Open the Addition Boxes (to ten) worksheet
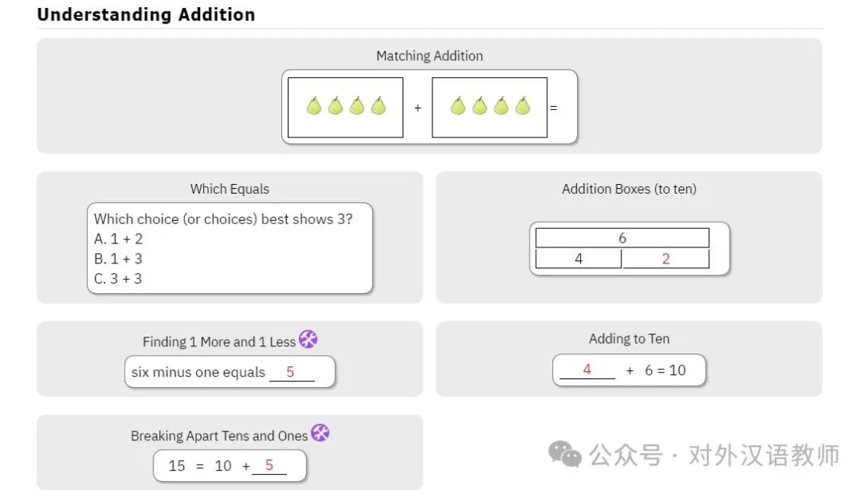Screen dimensions: 868x490 click(x=628, y=189)
